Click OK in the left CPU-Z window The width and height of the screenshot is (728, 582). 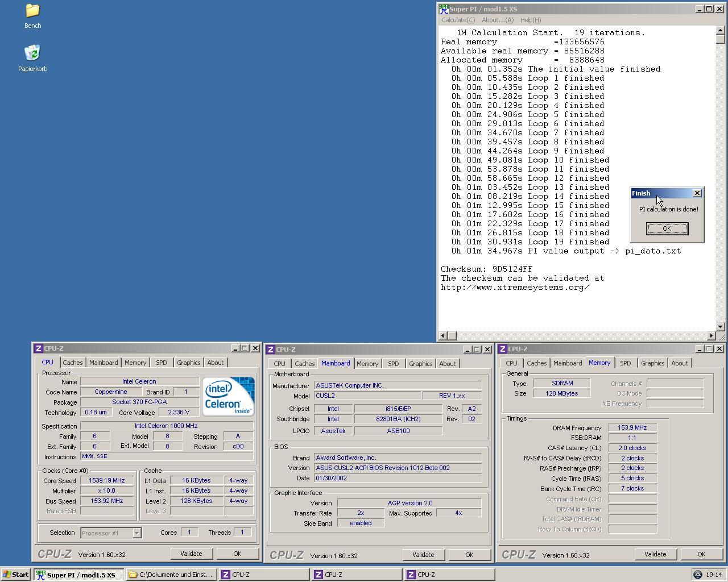click(x=237, y=554)
